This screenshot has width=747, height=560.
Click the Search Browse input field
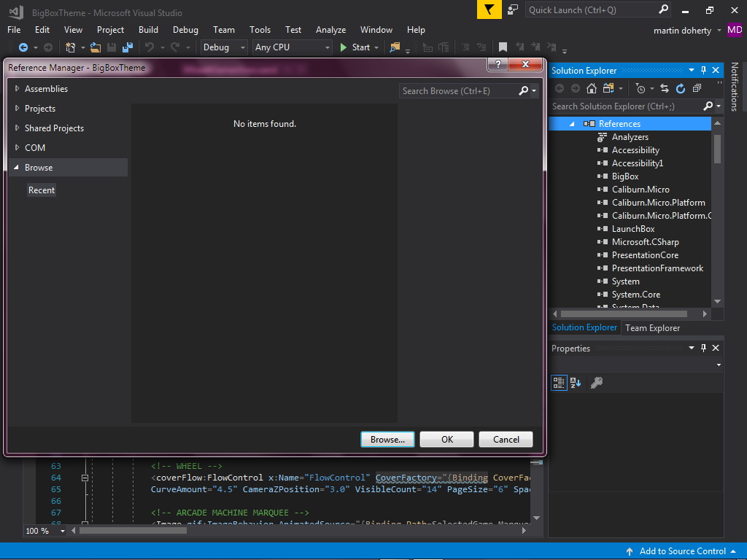click(458, 91)
